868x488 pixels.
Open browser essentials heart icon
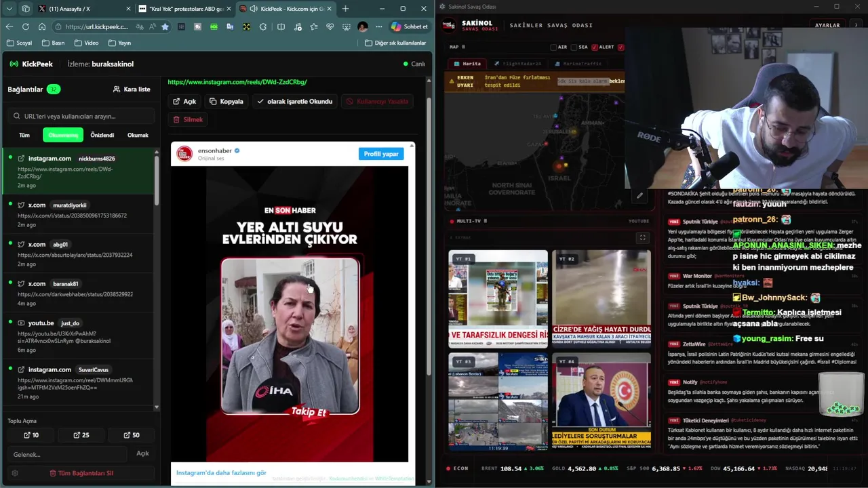tap(330, 26)
